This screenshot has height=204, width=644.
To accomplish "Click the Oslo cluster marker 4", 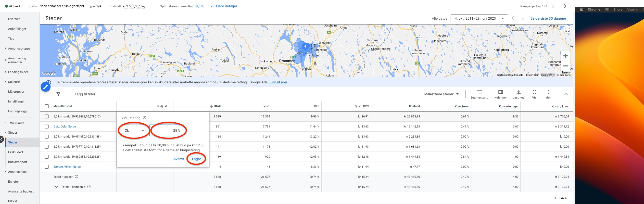I will 305,46.
